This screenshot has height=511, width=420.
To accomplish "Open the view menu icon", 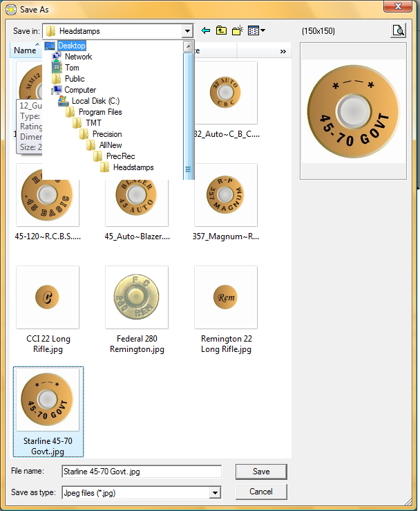I will point(256,30).
